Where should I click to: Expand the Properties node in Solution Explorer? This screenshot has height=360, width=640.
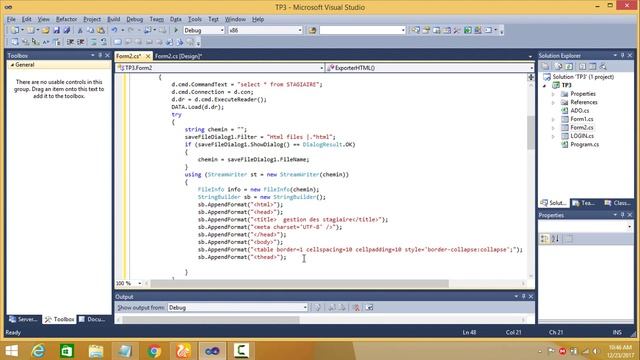(x=553, y=94)
